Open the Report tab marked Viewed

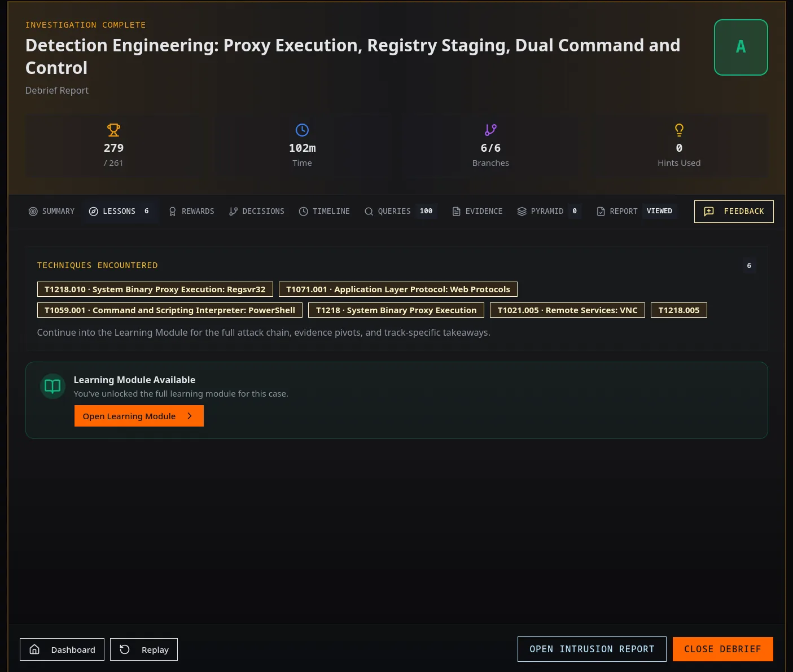coord(636,211)
